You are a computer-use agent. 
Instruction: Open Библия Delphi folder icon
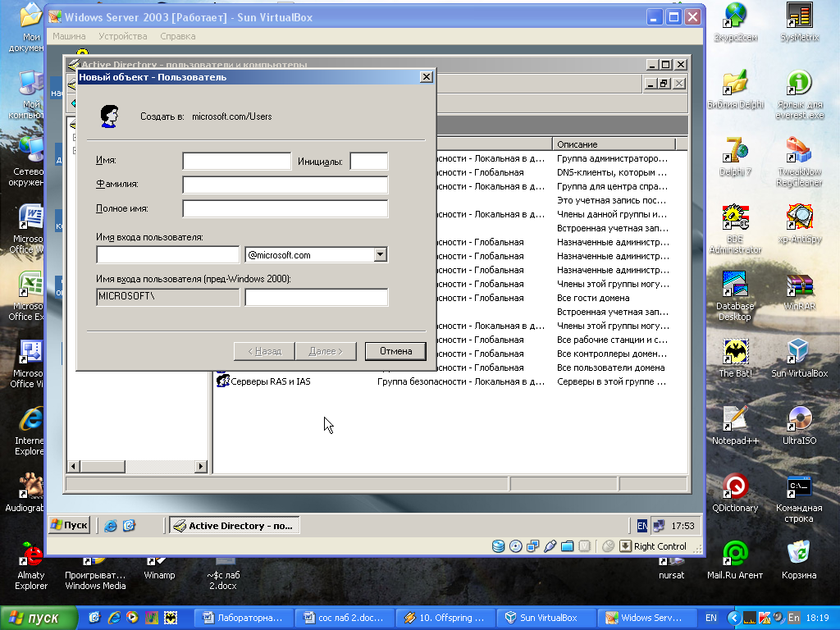(735, 89)
